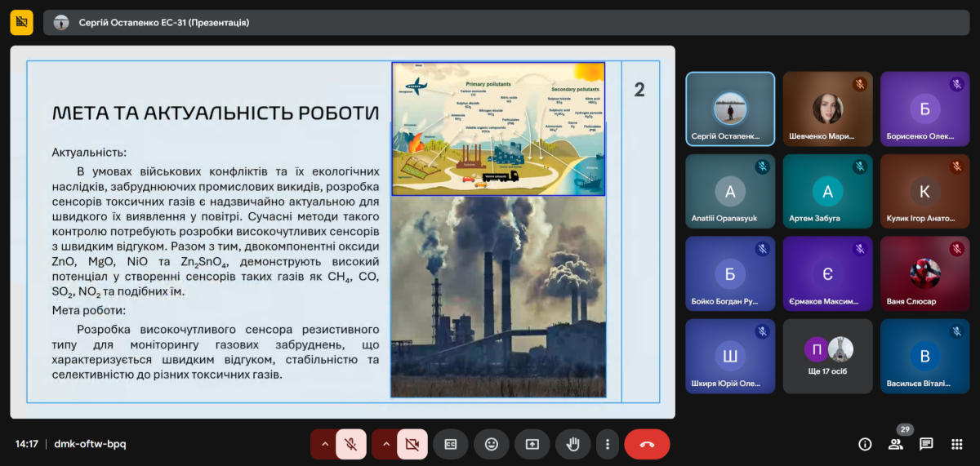Select Бойко Богдан Ру... participant tile
The width and height of the screenshot is (980, 466).
(x=730, y=273)
